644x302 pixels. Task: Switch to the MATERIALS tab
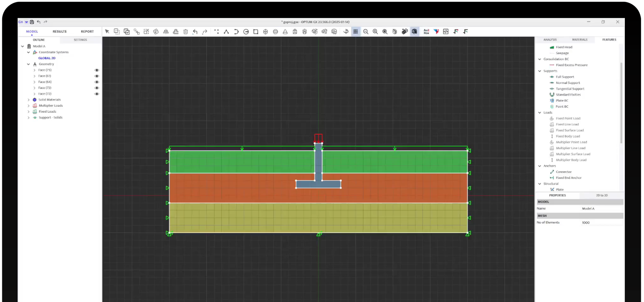pyautogui.click(x=580, y=40)
